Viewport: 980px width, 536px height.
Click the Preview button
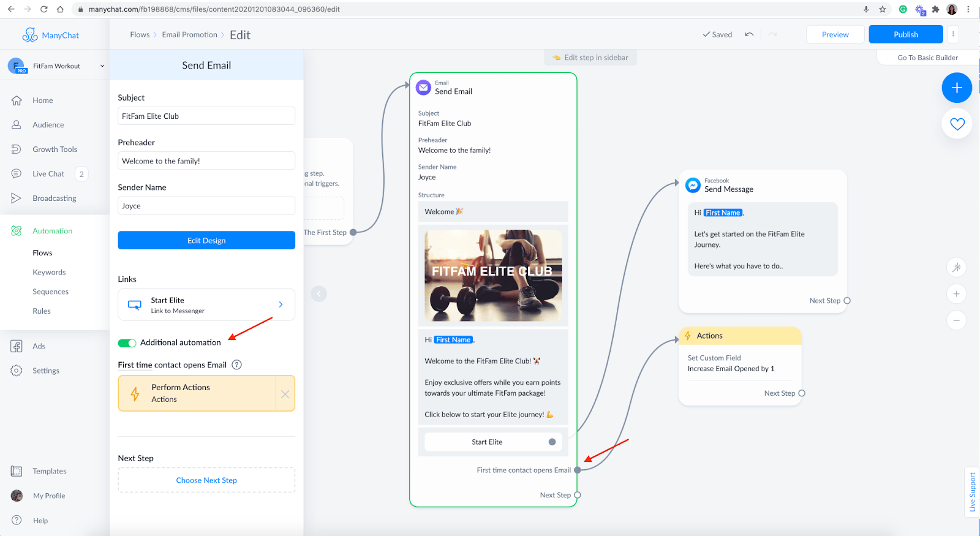(x=835, y=35)
